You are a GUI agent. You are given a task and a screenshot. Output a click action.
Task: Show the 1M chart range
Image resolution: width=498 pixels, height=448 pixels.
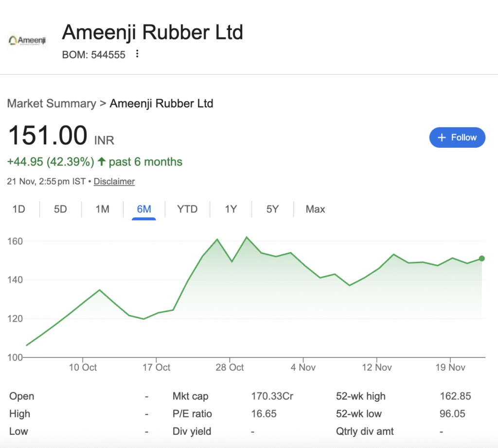click(x=102, y=209)
